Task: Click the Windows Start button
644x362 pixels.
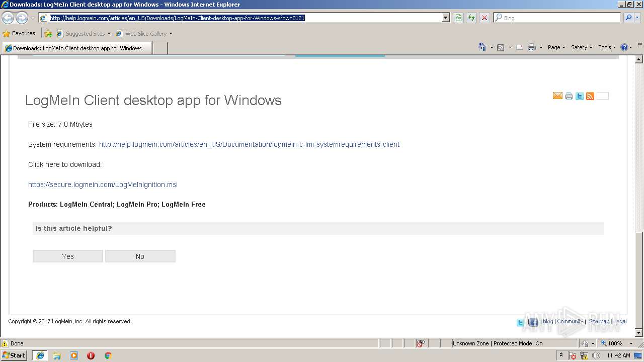Action: pos(14,355)
